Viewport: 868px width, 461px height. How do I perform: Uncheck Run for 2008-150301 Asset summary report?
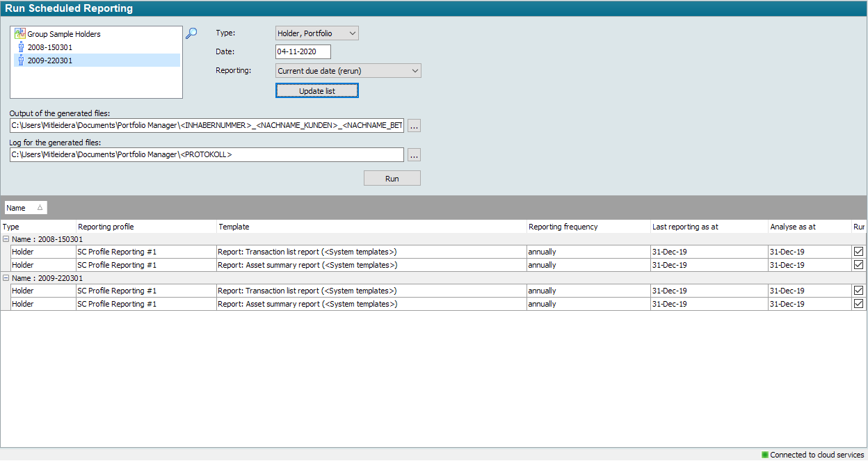(858, 265)
